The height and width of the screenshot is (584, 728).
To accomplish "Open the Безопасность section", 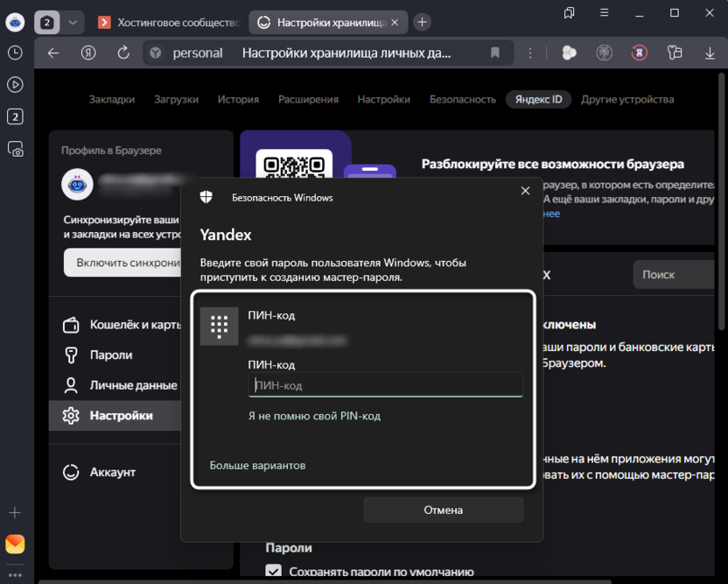I will (463, 100).
